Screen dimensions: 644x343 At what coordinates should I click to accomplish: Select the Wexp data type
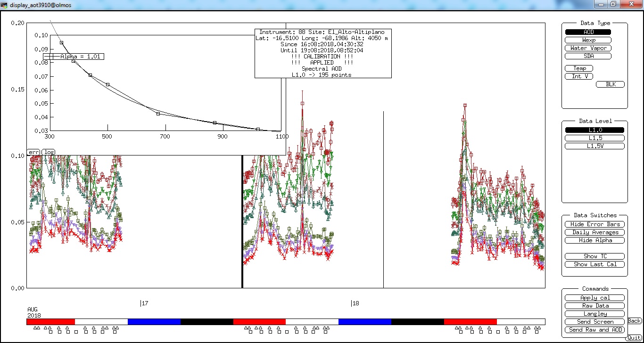pyautogui.click(x=588, y=40)
